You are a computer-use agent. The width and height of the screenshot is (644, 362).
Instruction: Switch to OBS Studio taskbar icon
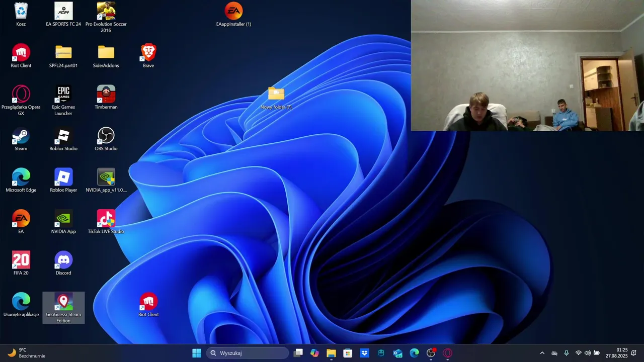pyautogui.click(x=431, y=353)
